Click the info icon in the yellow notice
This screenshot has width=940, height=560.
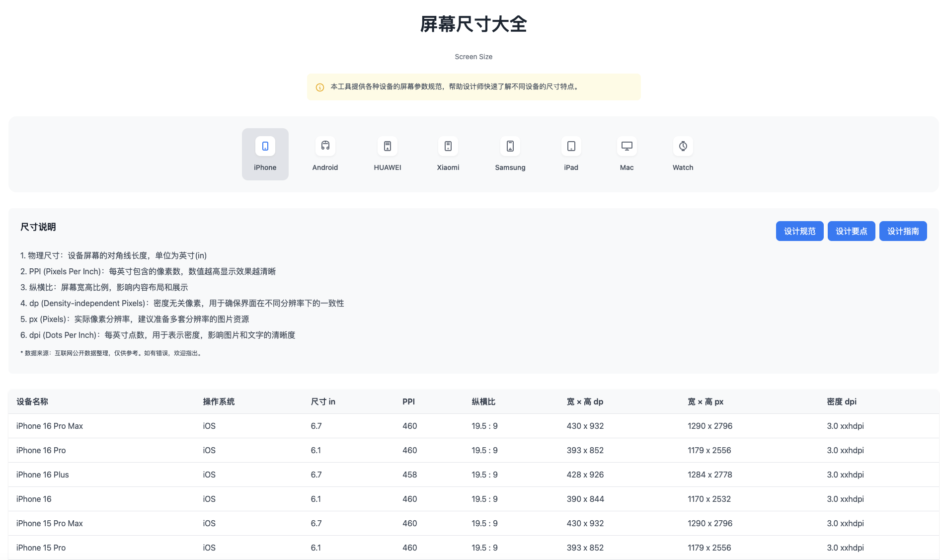[x=320, y=87]
